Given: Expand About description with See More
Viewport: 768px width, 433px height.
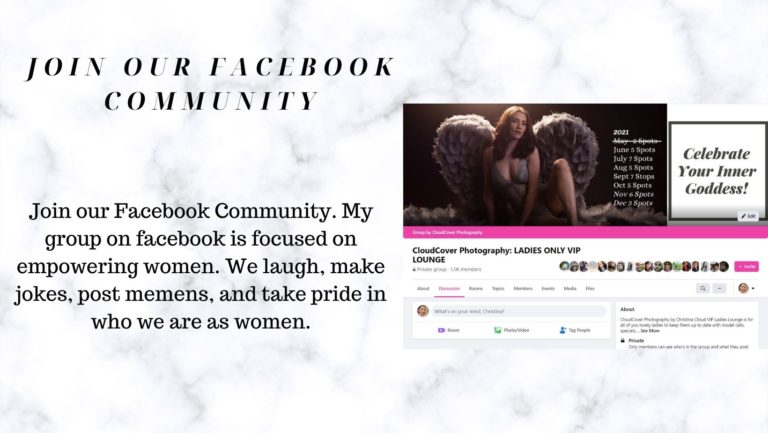Looking at the screenshot, I should (650, 331).
